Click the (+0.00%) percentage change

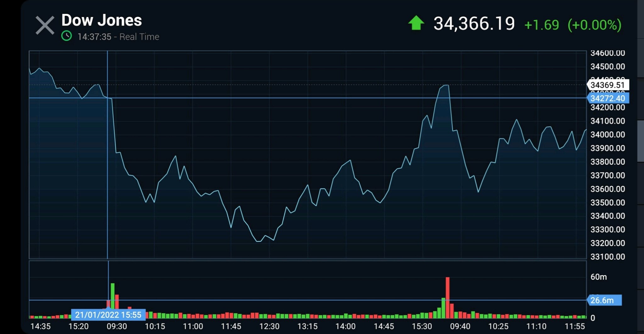[x=594, y=25]
